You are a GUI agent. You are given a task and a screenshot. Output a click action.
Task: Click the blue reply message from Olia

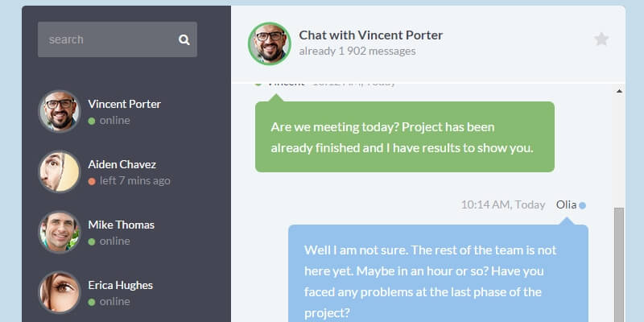438,274
